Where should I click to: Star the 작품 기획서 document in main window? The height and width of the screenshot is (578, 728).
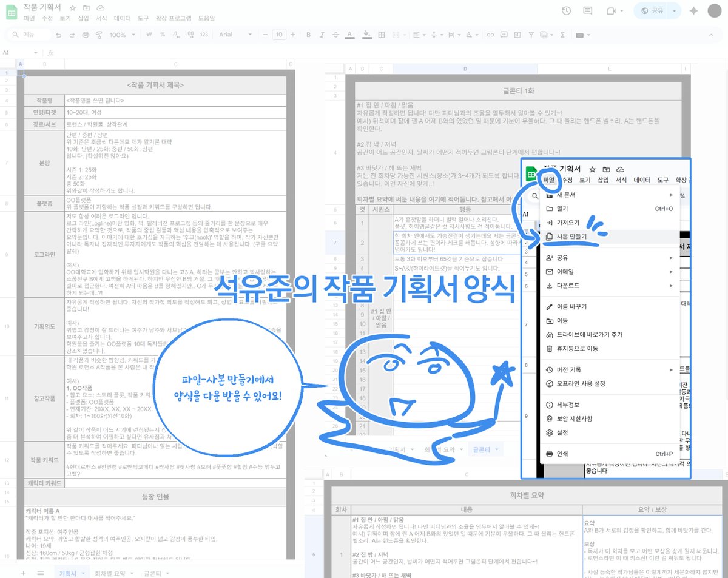click(73, 7)
